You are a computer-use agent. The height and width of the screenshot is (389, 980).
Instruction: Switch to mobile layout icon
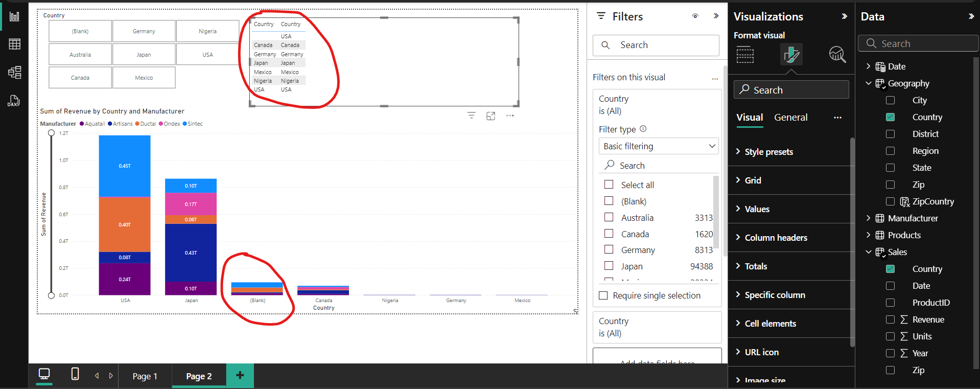click(75, 374)
